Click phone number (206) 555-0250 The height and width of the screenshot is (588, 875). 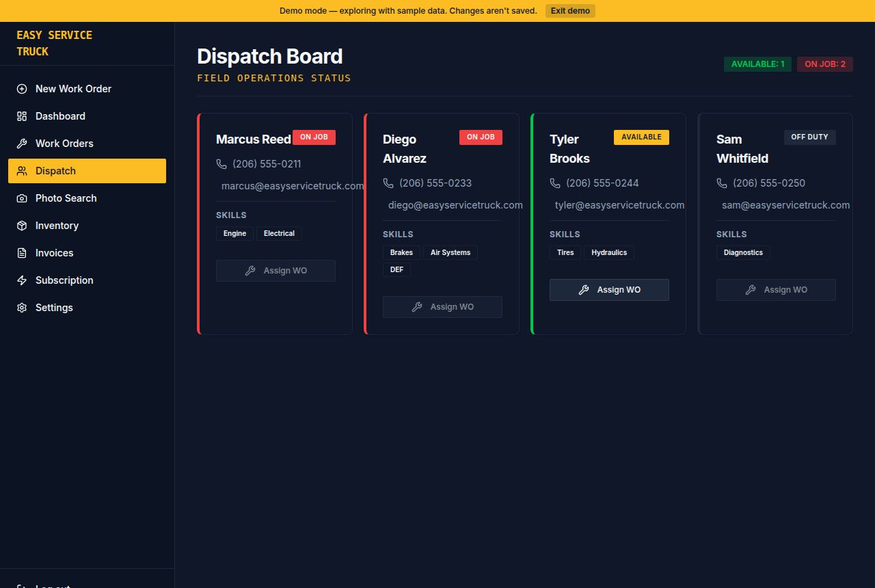point(769,183)
